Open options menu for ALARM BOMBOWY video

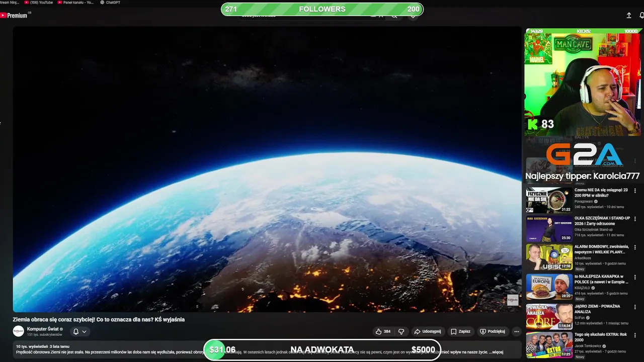coord(635,248)
